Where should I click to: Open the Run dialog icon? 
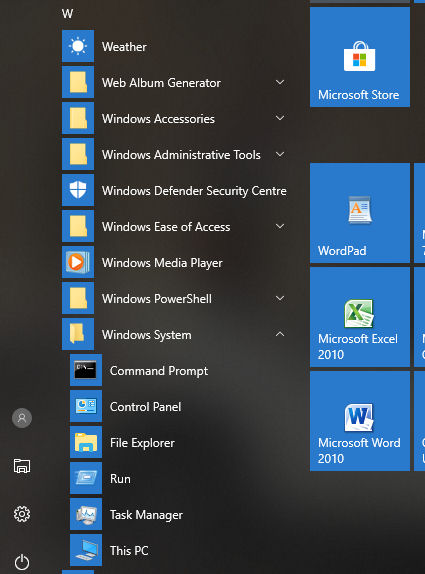point(86,478)
